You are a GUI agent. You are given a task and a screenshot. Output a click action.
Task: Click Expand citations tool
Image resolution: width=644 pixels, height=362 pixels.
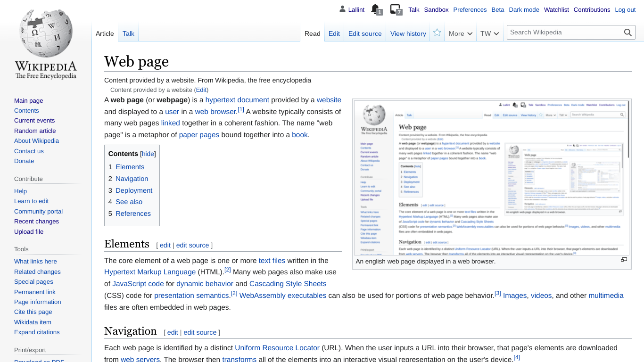(37, 332)
